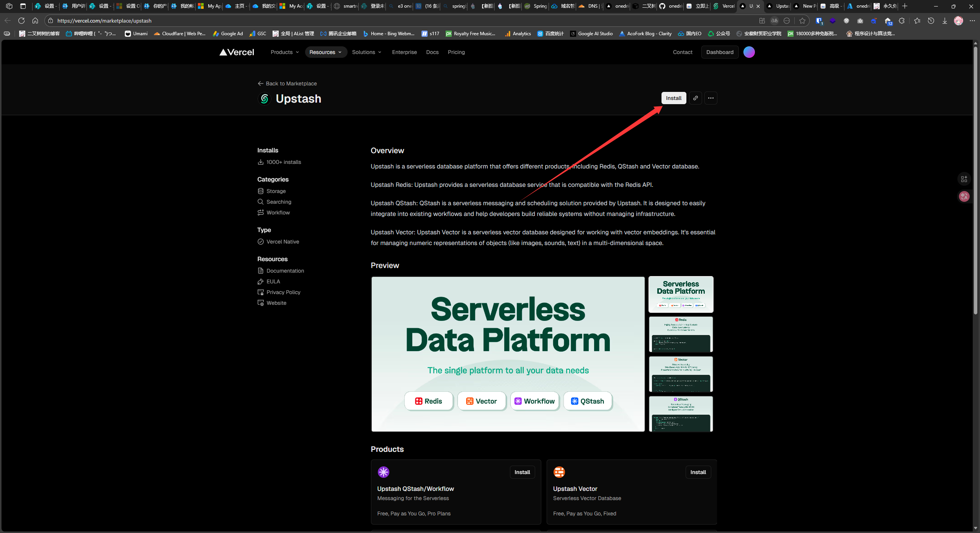Open the Documentation resource link

(x=285, y=271)
